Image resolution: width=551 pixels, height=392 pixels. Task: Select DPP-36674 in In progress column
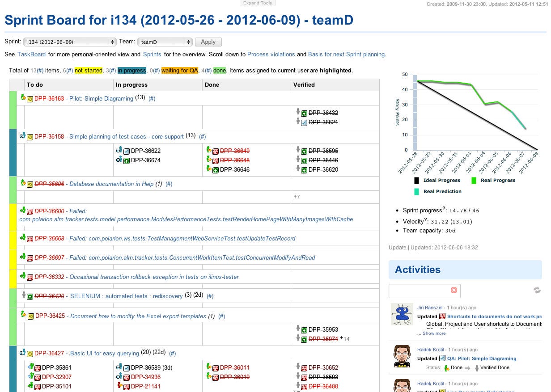pos(146,160)
